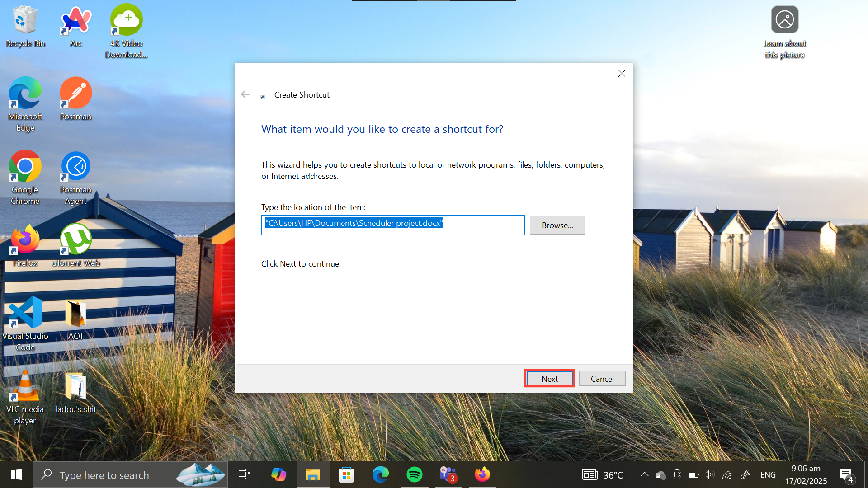The width and height of the screenshot is (868, 488).
Task: Select the Visual Studio Code shortcut
Action: pos(25,323)
